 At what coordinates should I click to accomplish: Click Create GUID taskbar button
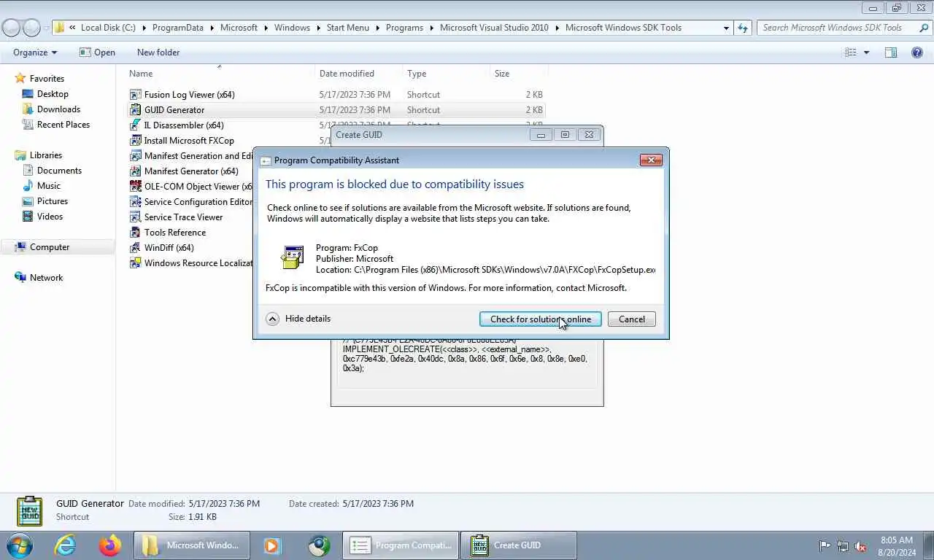pos(519,545)
